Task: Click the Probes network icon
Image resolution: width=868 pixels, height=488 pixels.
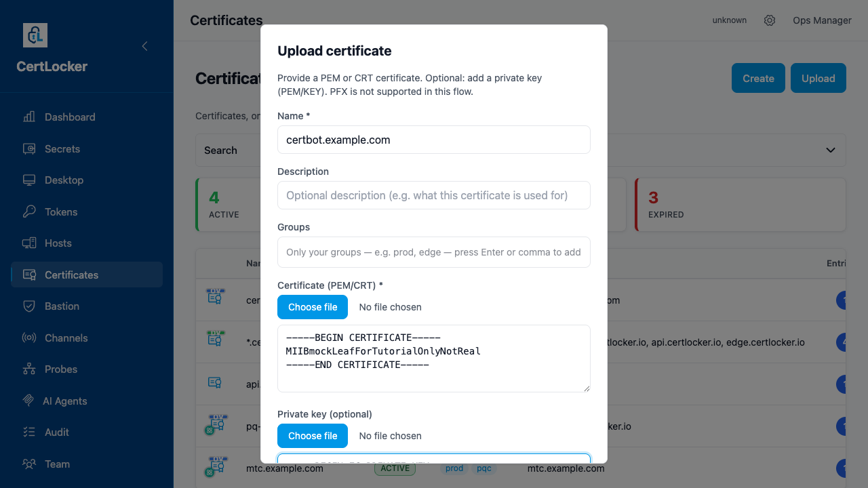Action: [29, 369]
